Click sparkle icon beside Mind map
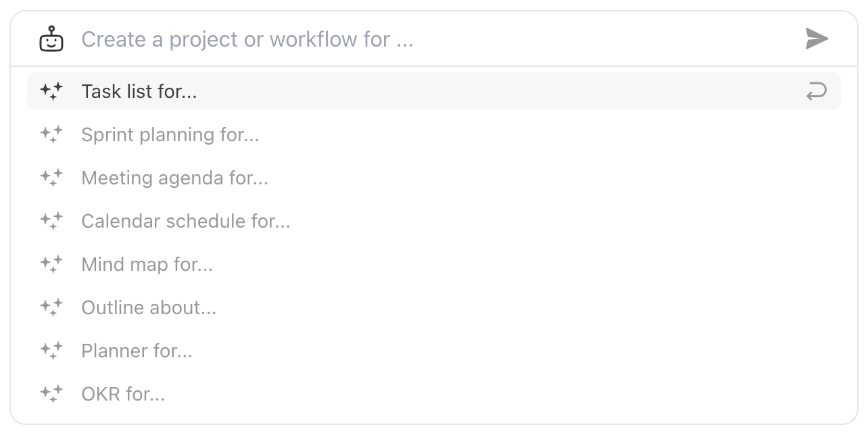The height and width of the screenshot is (435, 868). (x=51, y=264)
